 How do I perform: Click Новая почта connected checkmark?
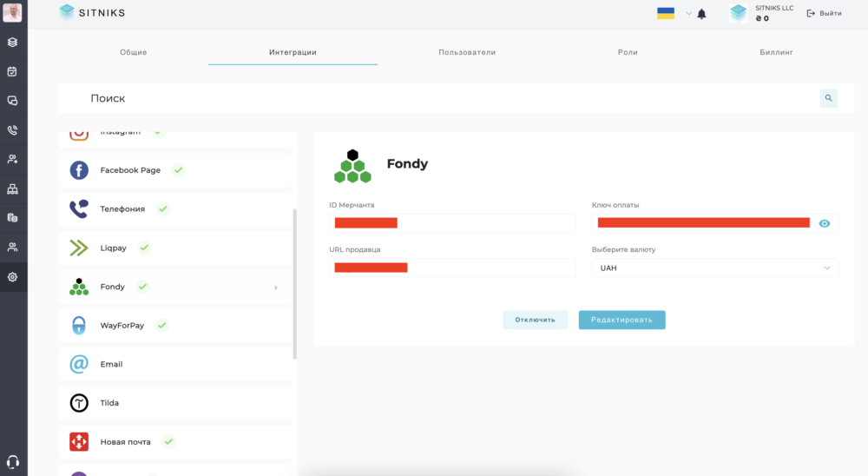(x=168, y=441)
